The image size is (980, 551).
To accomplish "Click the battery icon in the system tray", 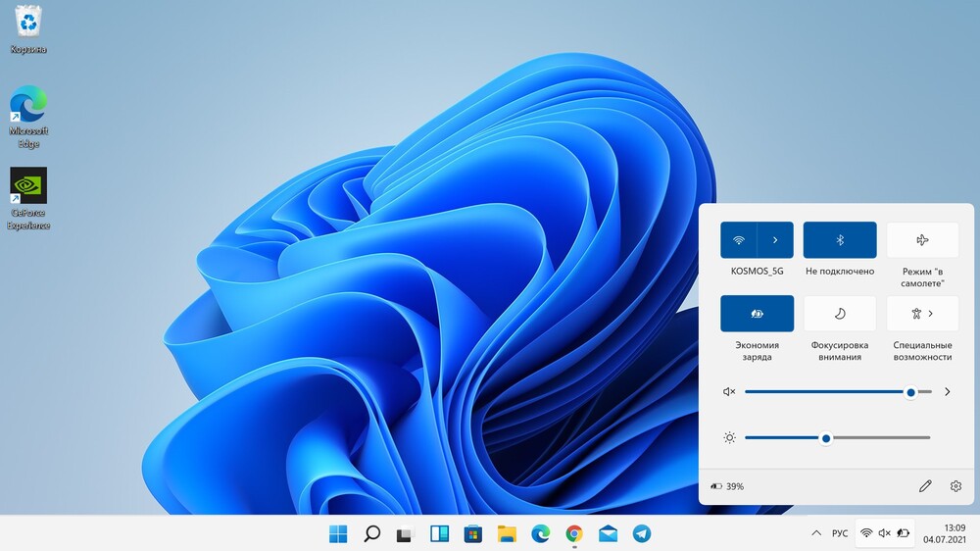I will pos(903,533).
